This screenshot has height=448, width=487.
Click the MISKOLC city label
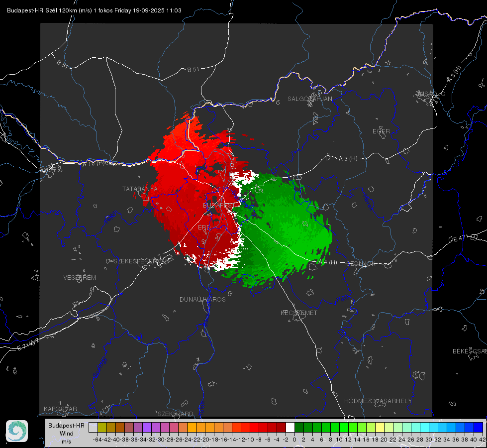click(431, 94)
